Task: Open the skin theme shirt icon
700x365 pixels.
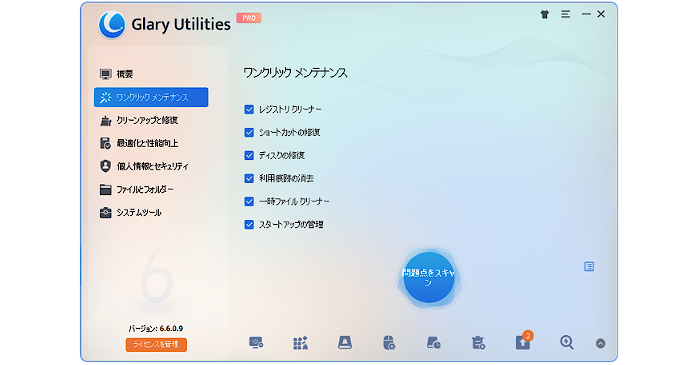Action: coord(545,15)
